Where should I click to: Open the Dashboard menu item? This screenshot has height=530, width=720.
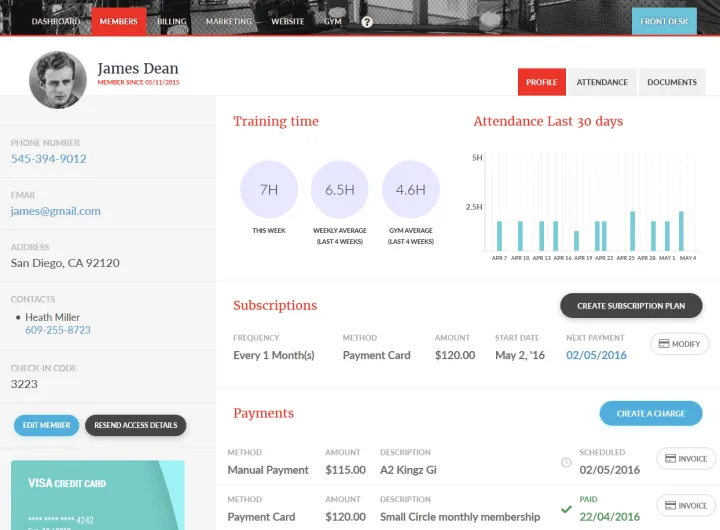point(56,21)
